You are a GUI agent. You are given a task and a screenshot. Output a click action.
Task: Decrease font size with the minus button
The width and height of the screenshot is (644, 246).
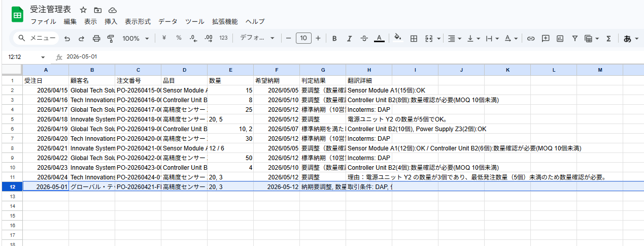coord(288,38)
